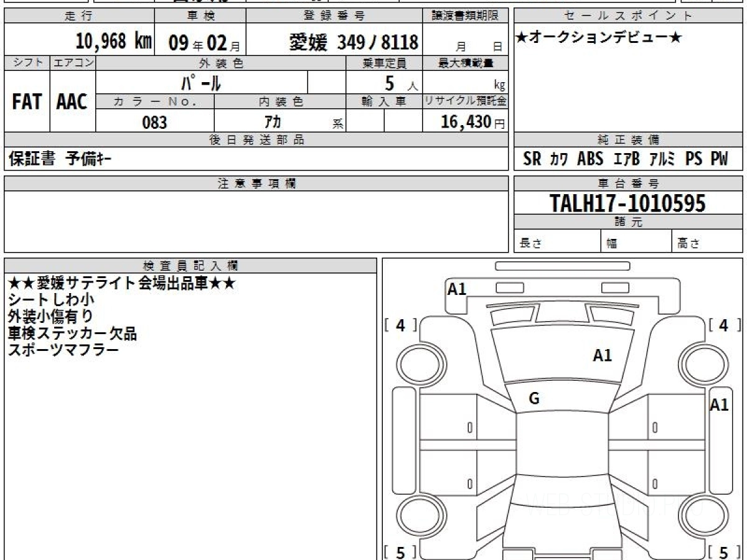Click the 最大積載量 header

(x=466, y=63)
